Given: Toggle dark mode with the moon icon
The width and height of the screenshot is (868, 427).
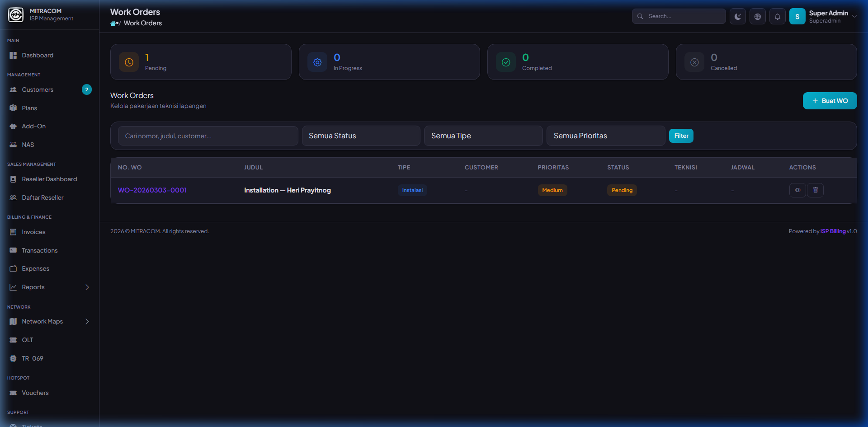Looking at the screenshot, I should tap(737, 17).
